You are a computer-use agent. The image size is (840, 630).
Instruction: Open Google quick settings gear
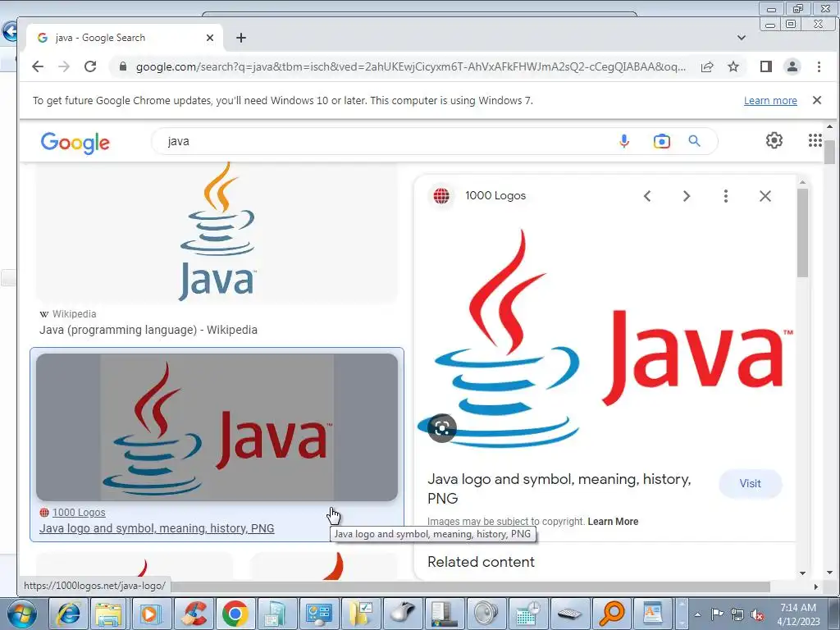point(774,140)
